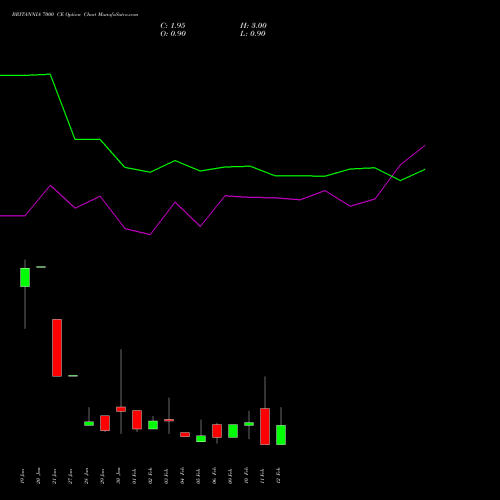Click the red 06 Feb candlestick body
This screenshot has height=500, width=500.
coord(217,431)
